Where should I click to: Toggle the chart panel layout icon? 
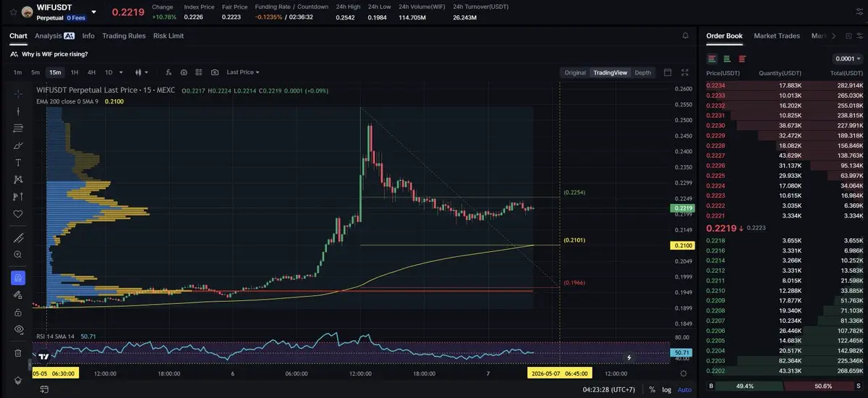coord(668,72)
